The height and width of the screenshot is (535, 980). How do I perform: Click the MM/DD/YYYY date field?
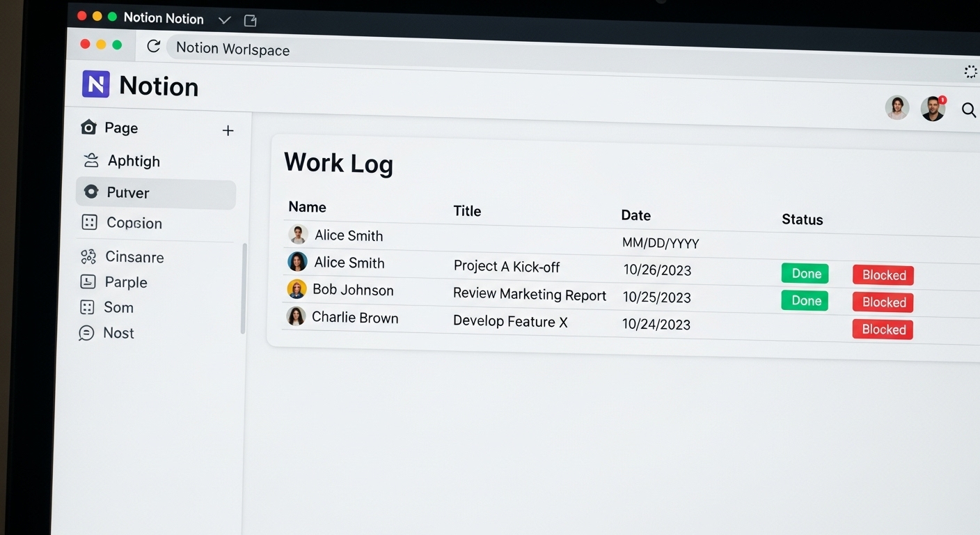point(660,243)
